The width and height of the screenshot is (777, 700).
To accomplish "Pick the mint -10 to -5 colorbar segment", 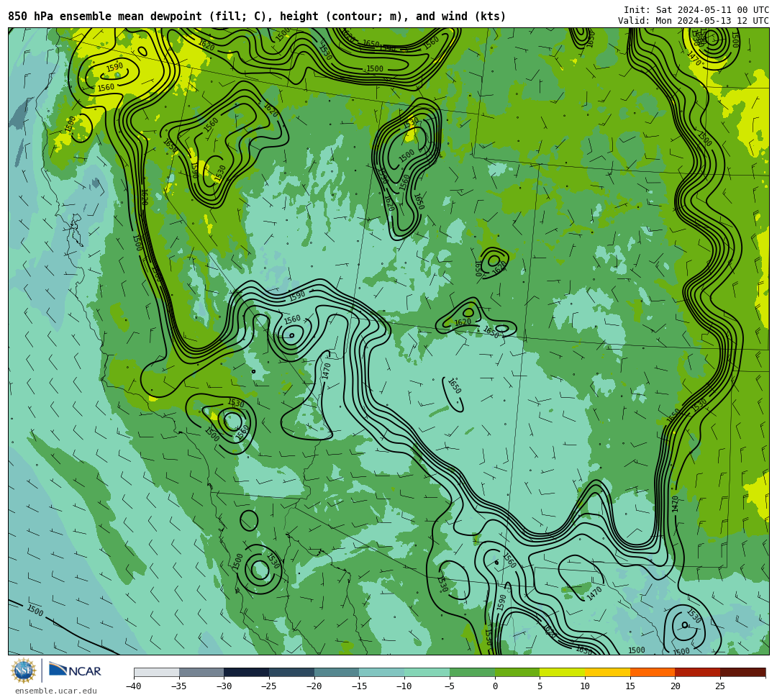I will [x=427, y=672].
